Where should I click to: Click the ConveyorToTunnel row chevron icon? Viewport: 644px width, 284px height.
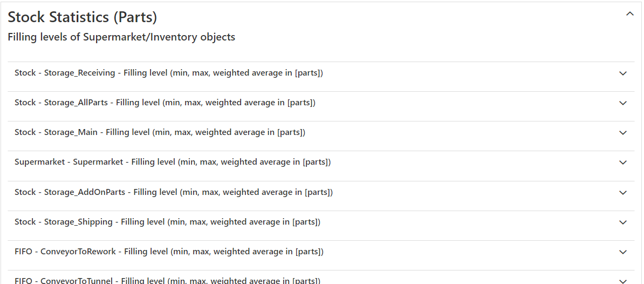tap(623, 281)
